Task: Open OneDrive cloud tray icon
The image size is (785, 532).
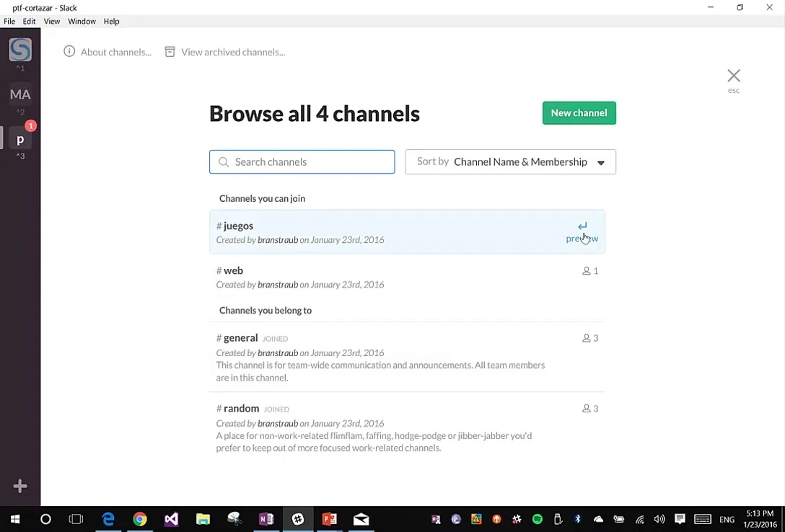Action: pyautogui.click(x=598, y=519)
